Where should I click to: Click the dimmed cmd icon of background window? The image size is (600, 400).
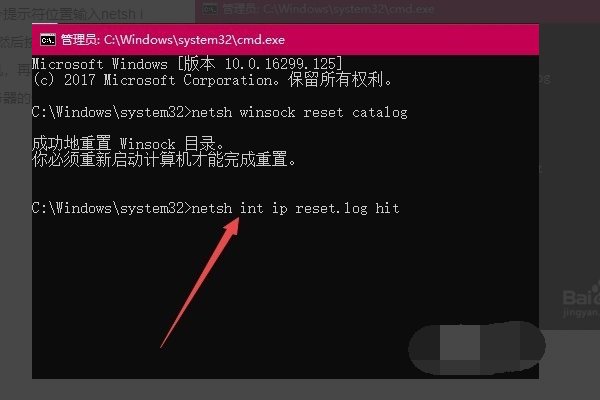point(210,8)
